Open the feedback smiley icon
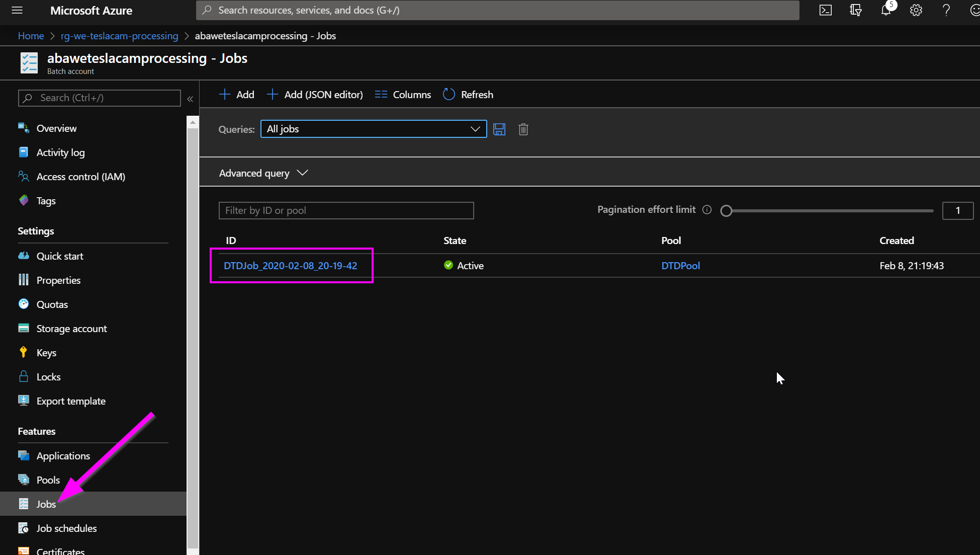This screenshot has height=555, width=980. [x=974, y=10]
